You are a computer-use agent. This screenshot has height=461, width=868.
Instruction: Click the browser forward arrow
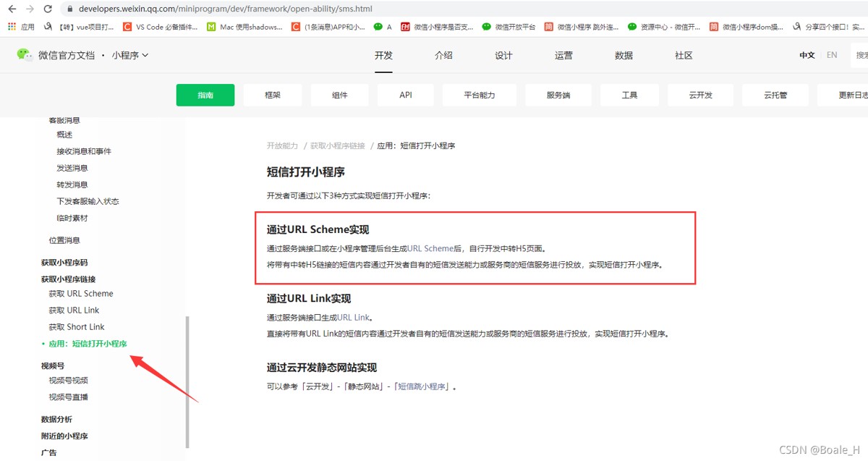pyautogui.click(x=30, y=9)
